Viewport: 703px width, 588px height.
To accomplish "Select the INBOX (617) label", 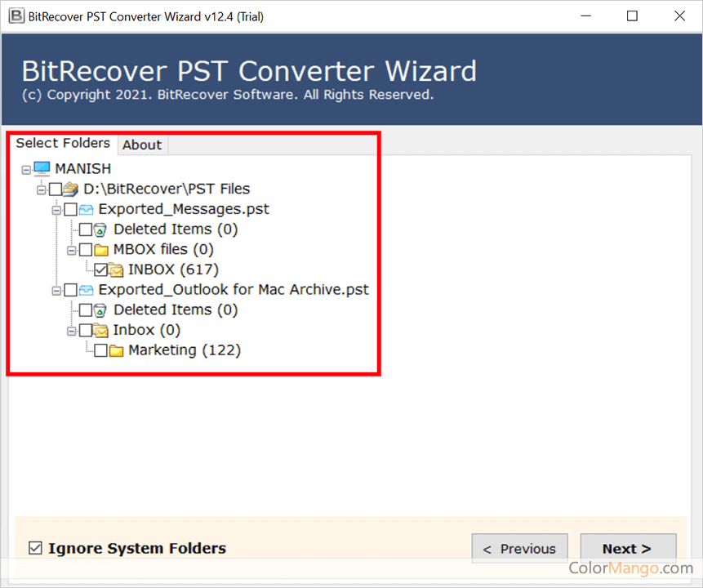I will [174, 269].
